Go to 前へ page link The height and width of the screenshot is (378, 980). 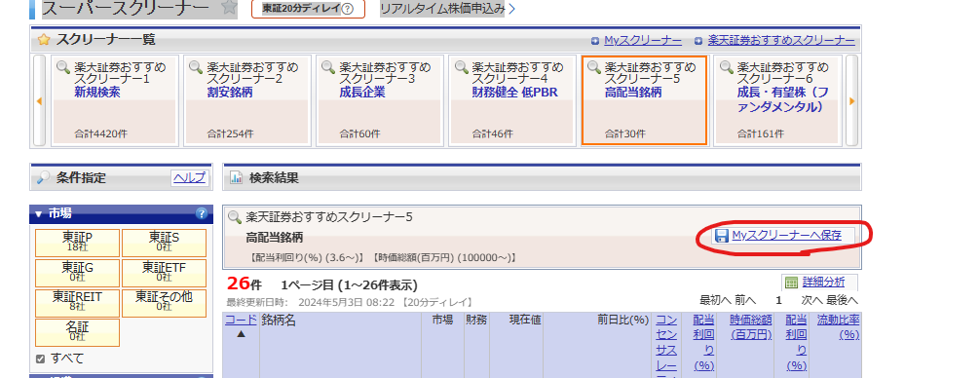tap(745, 300)
